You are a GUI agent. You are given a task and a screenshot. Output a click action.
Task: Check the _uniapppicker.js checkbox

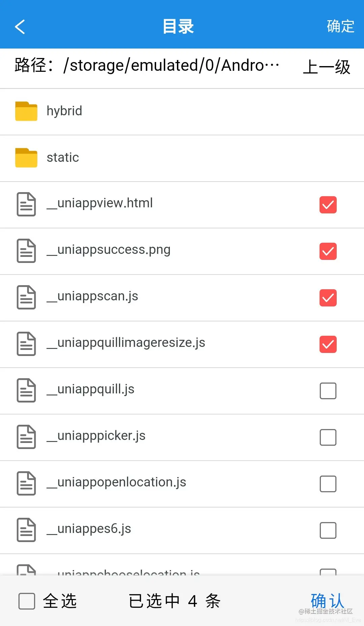pos(328,437)
